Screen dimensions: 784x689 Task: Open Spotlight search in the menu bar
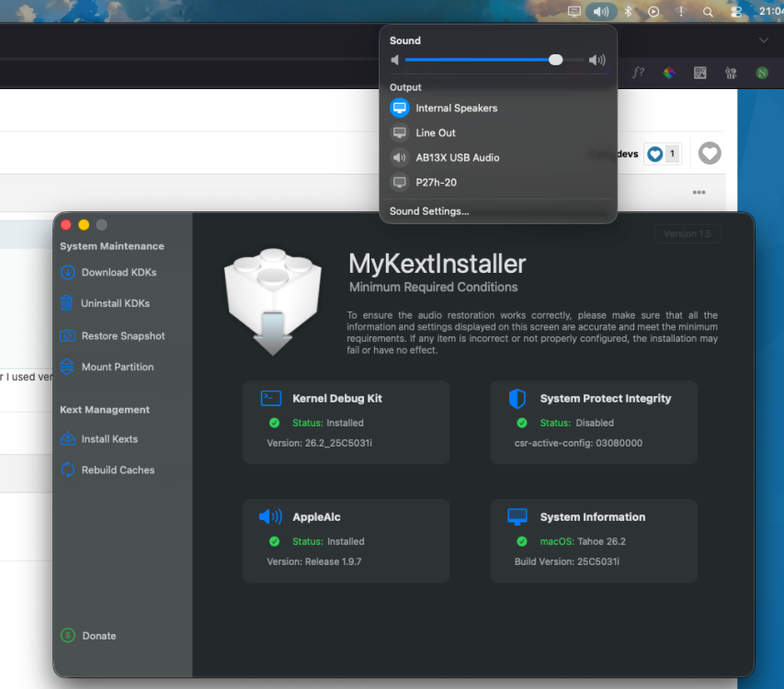(708, 12)
